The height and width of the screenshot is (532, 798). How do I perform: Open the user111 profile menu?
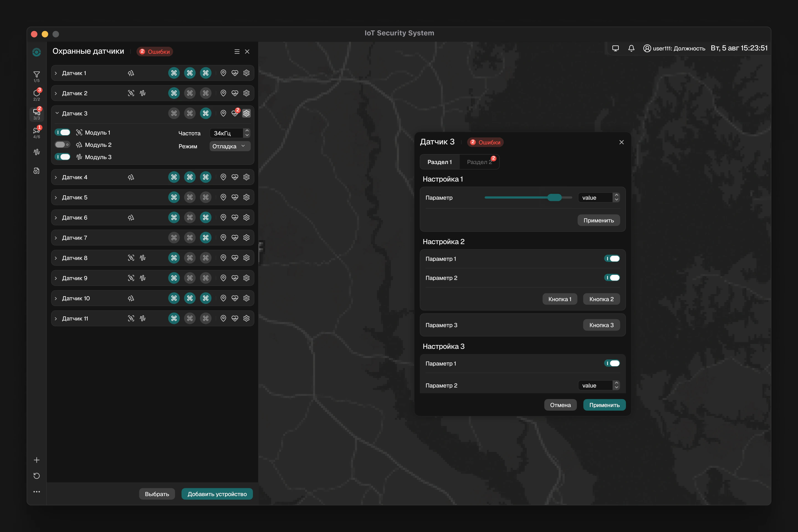click(674, 48)
